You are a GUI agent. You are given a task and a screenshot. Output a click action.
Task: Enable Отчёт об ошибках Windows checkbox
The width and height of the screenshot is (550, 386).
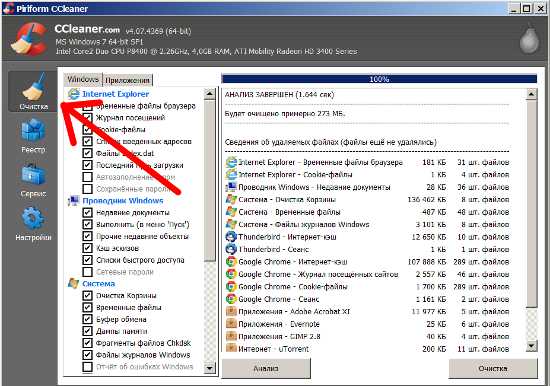(x=87, y=367)
